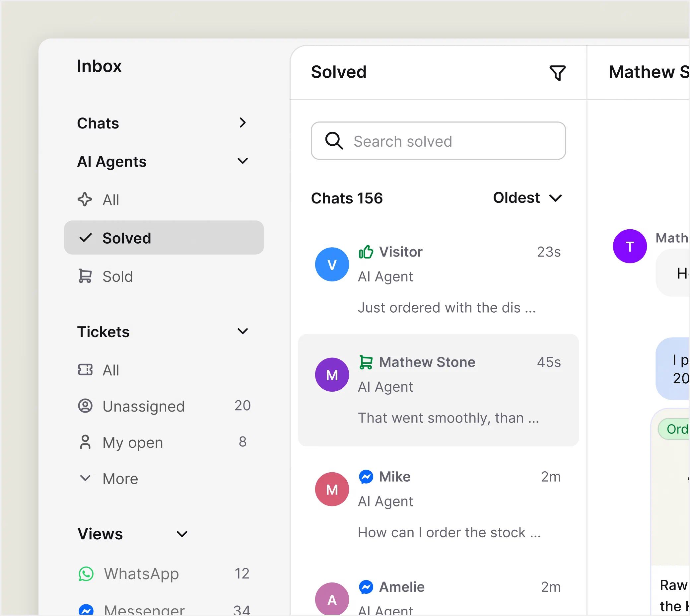The image size is (690, 616).
Task: Click the sparkle icon next to AI Agents All
Action: pos(85,199)
